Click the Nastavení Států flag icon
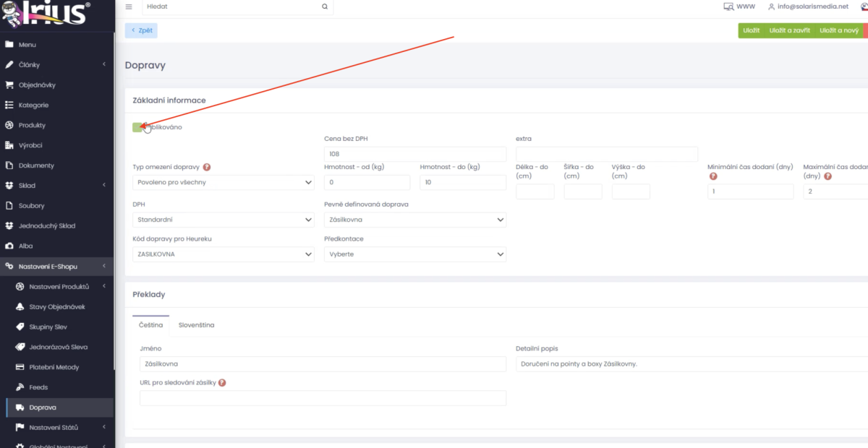 tap(20, 428)
